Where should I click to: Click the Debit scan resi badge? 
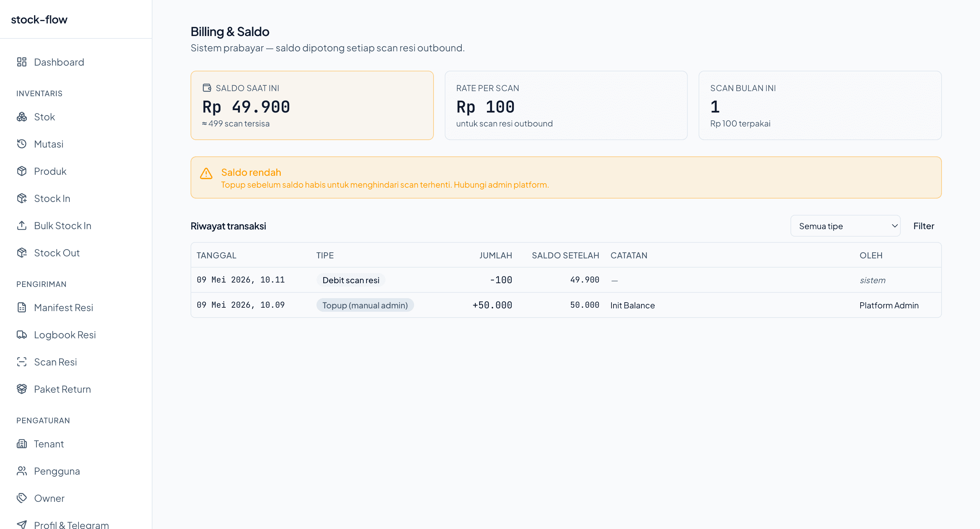tap(351, 280)
